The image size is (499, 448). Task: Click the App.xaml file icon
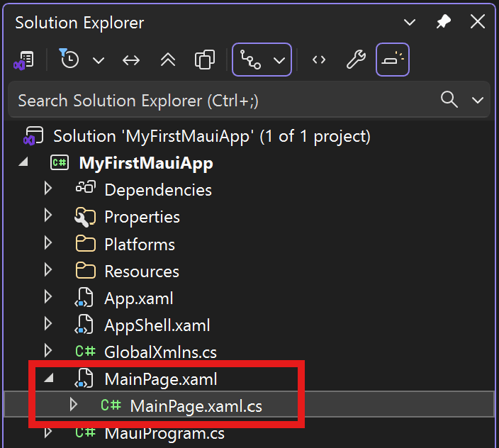click(84, 298)
